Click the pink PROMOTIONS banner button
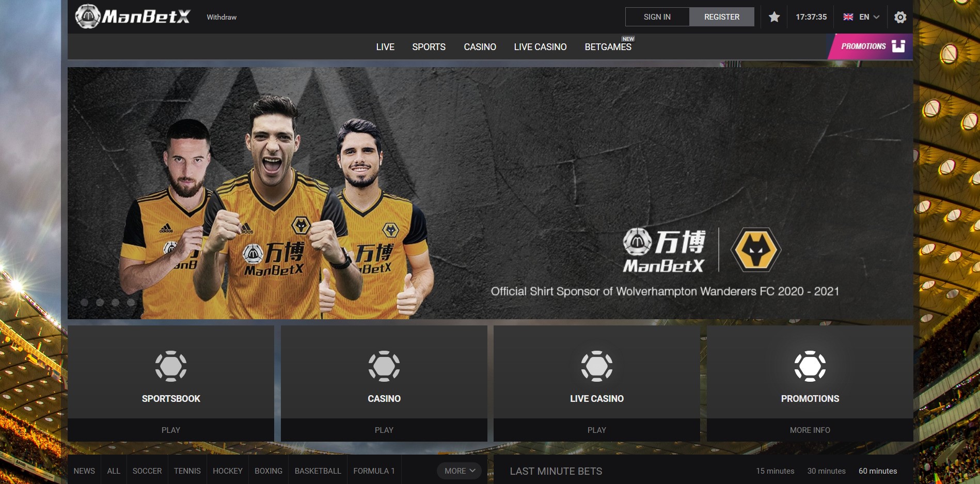Screen dimensions: 980x484 [871, 46]
